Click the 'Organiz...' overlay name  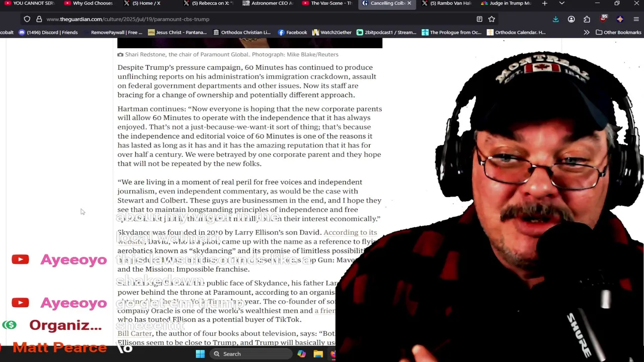pos(65,325)
